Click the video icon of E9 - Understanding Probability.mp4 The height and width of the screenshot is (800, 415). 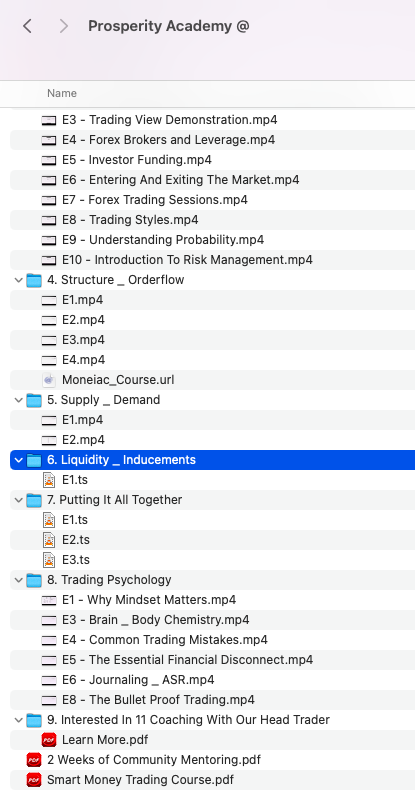(49, 240)
